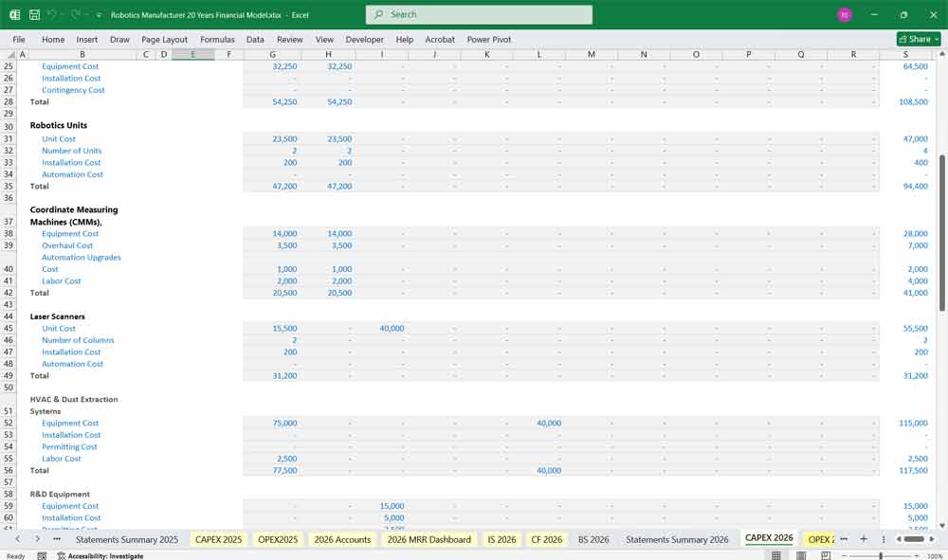Click the macro recording icon in status bar
The image size is (948, 560).
pos(42,555)
